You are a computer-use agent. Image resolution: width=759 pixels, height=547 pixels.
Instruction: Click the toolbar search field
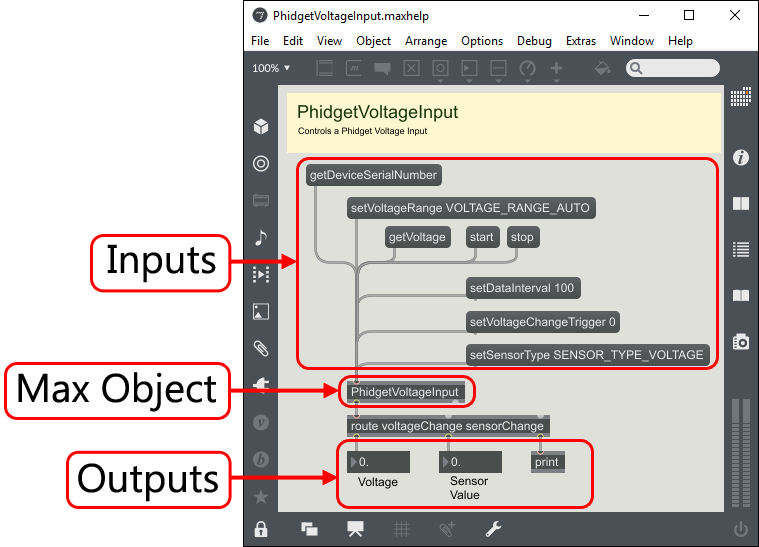coord(673,68)
